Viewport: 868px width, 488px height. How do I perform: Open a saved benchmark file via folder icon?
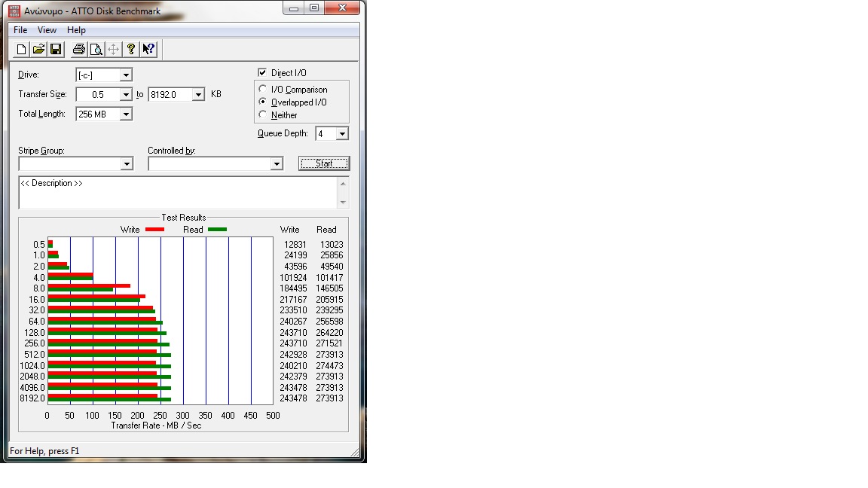[38, 49]
